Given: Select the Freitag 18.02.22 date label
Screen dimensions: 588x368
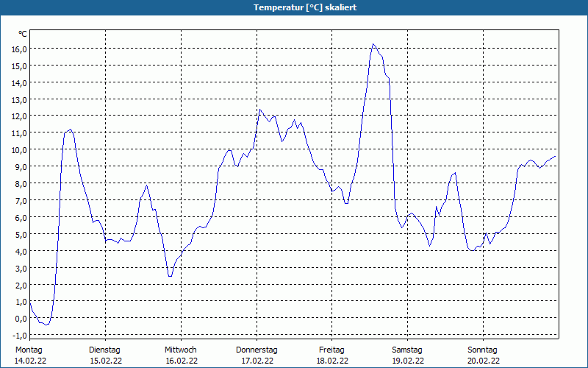Looking at the screenshot, I should point(332,355).
